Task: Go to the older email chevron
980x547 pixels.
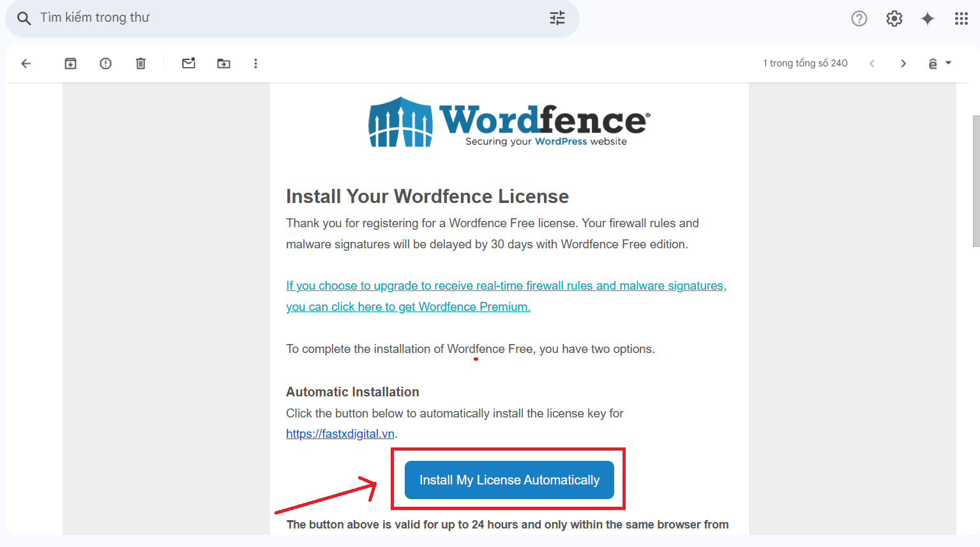Action: tap(903, 63)
